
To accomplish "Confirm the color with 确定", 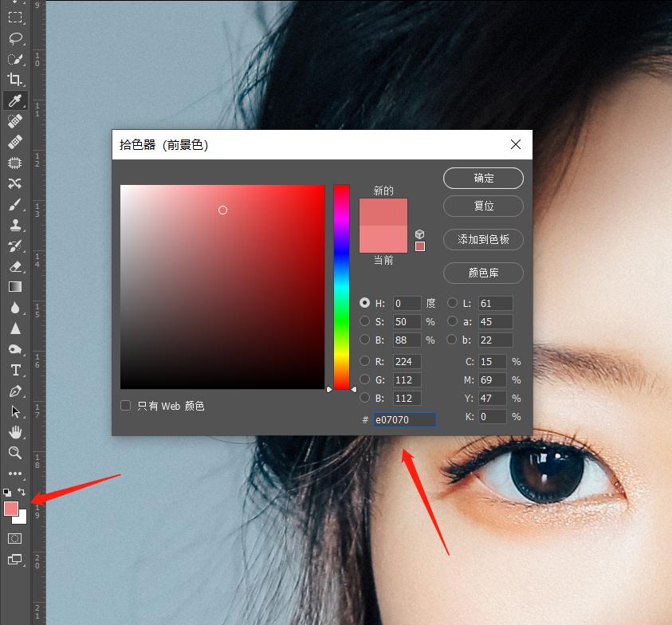I will [x=483, y=178].
